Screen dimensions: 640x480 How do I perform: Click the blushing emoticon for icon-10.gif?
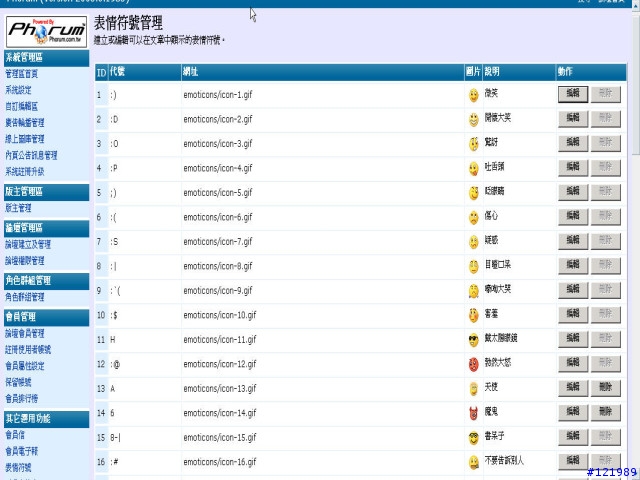tap(473, 316)
